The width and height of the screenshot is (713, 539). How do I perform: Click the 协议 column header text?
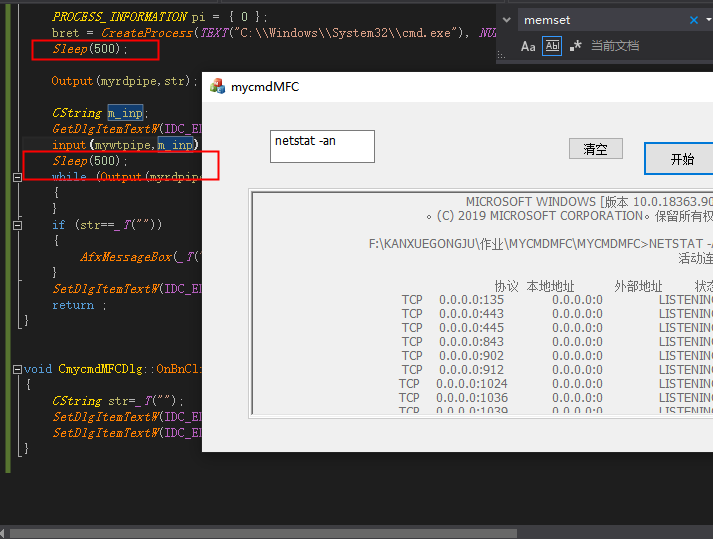pyautogui.click(x=506, y=286)
